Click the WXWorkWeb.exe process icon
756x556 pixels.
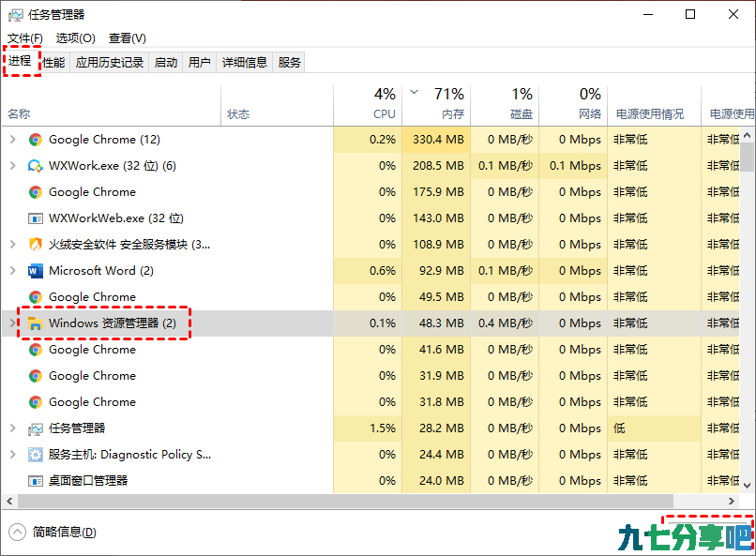point(36,218)
